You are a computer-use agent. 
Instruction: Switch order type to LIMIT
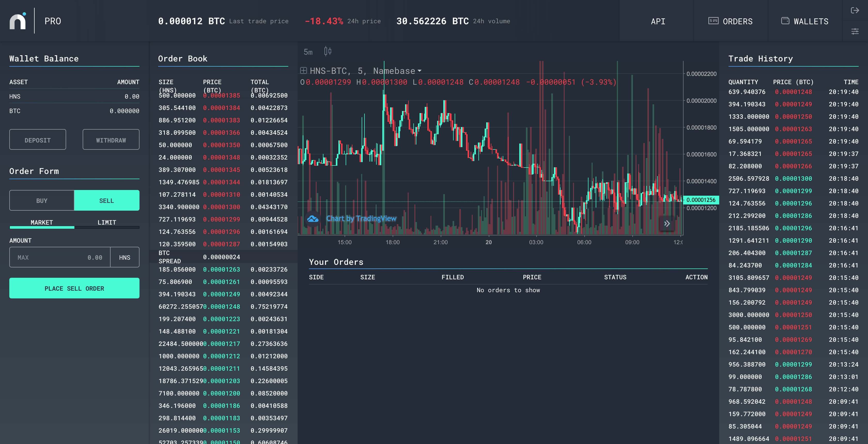107,223
